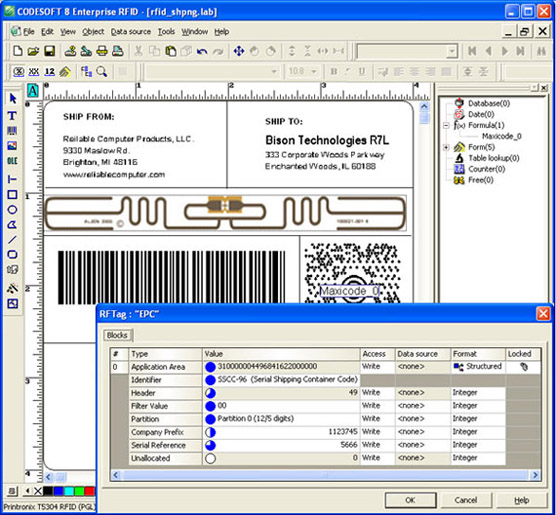Open the File menu
Screen dimensions: 556x515
click(x=29, y=32)
